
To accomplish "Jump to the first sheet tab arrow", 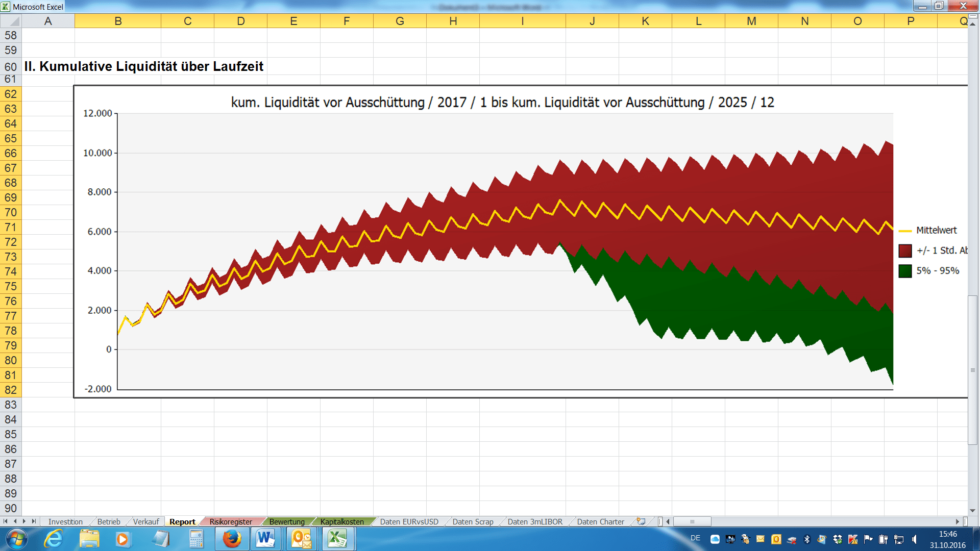I will coord(5,521).
